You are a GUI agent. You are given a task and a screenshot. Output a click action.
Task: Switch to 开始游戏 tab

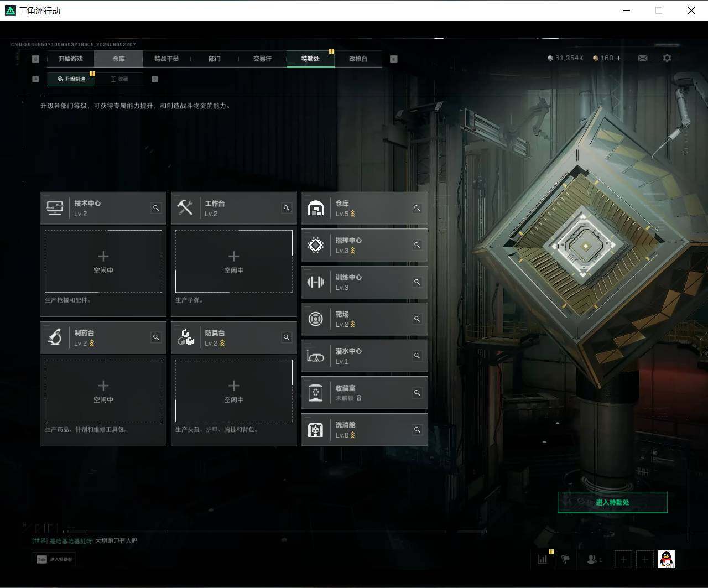tap(71, 59)
